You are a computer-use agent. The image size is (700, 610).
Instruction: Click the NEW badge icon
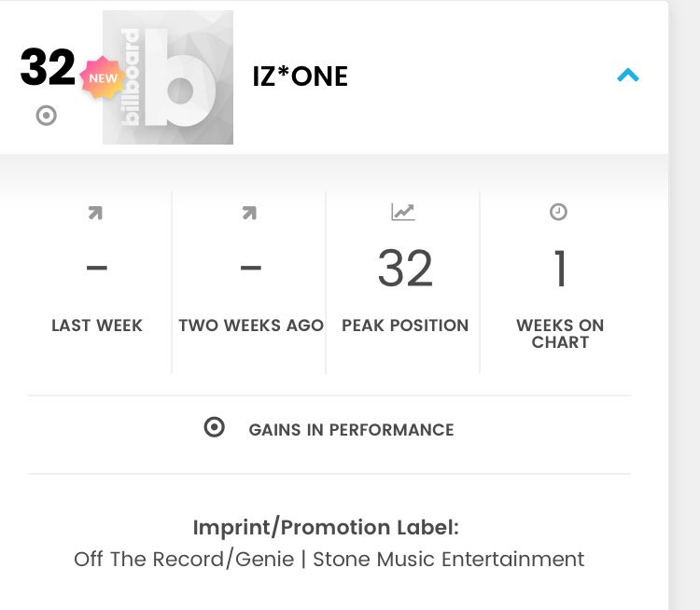103,77
